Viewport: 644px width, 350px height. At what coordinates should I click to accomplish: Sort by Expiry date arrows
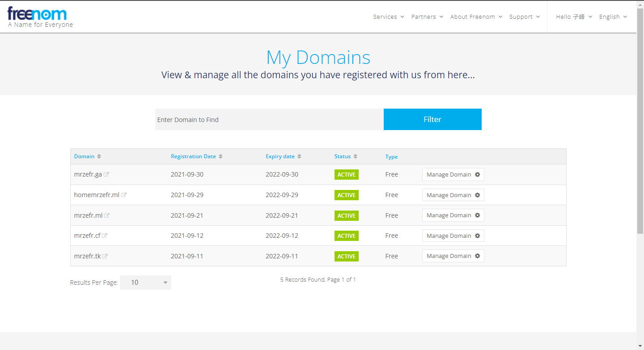pyautogui.click(x=299, y=156)
